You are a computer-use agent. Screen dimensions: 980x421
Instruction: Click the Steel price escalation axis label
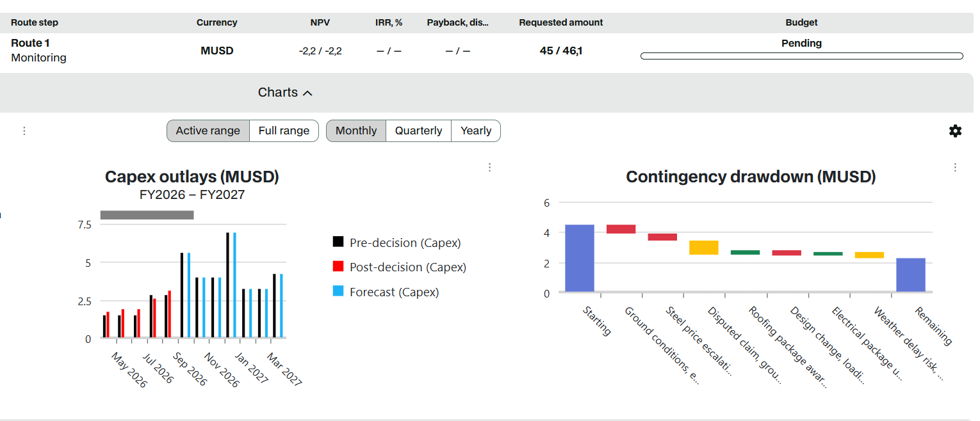click(x=698, y=340)
